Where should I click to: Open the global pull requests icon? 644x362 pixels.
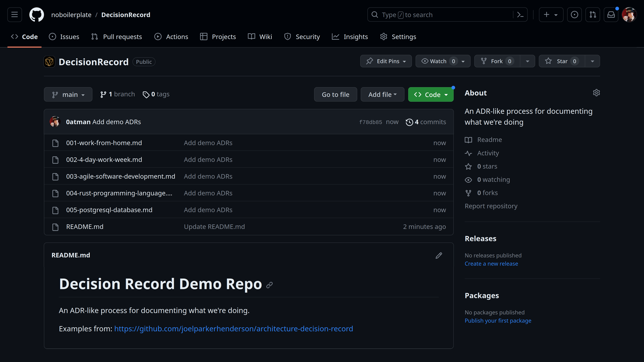(x=593, y=15)
